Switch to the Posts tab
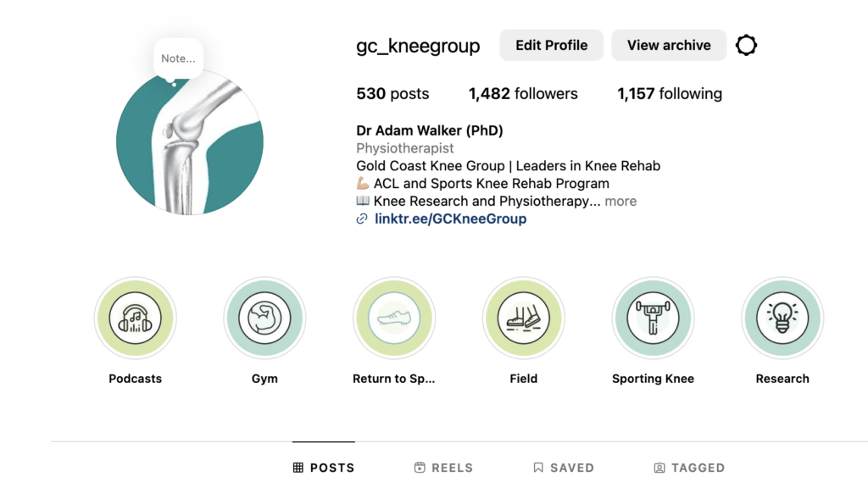 click(x=324, y=468)
